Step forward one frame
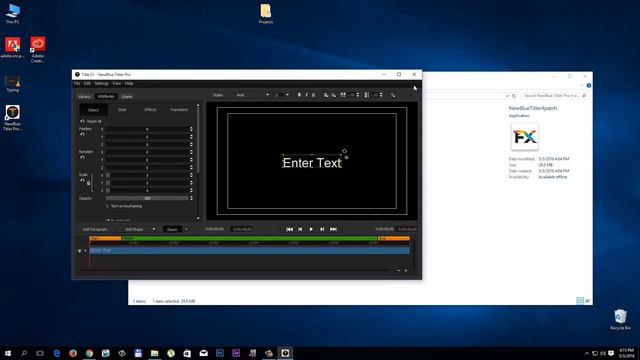 tap(322, 229)
